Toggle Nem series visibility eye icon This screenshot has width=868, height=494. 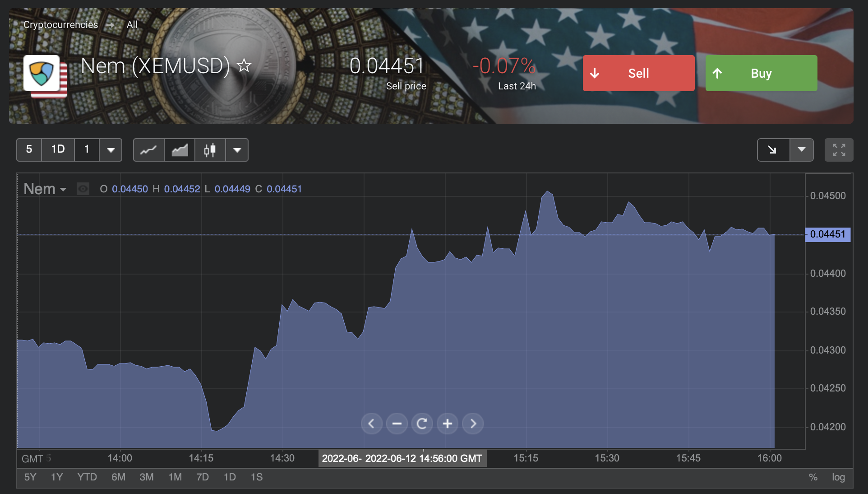click(83, 189)
